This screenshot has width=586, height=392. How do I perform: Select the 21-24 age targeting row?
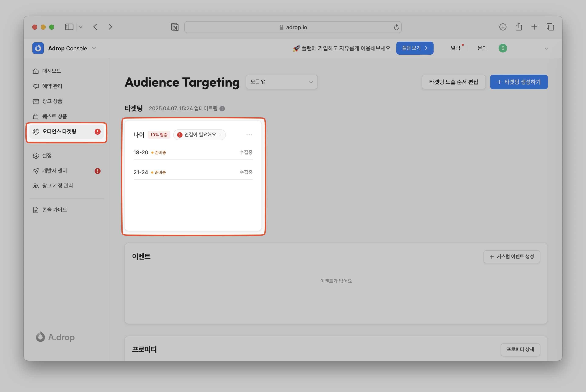(x=193, y=172)
